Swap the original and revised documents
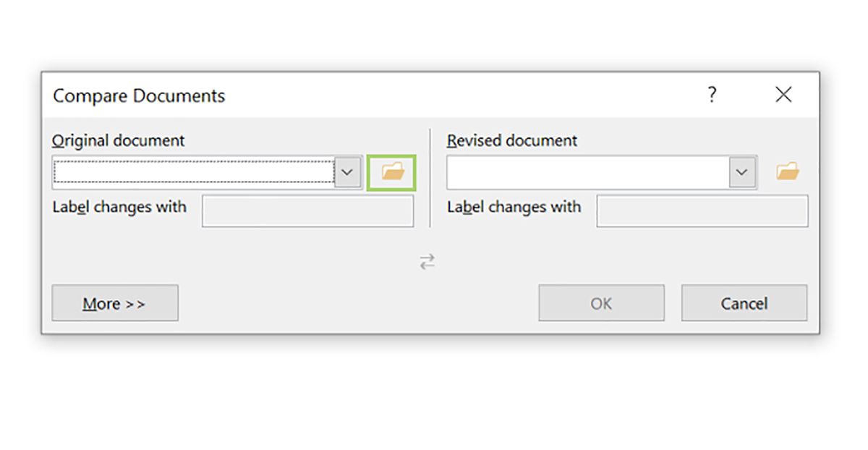Viewport: 868px width, 450px height. click(x=427, y=262)
